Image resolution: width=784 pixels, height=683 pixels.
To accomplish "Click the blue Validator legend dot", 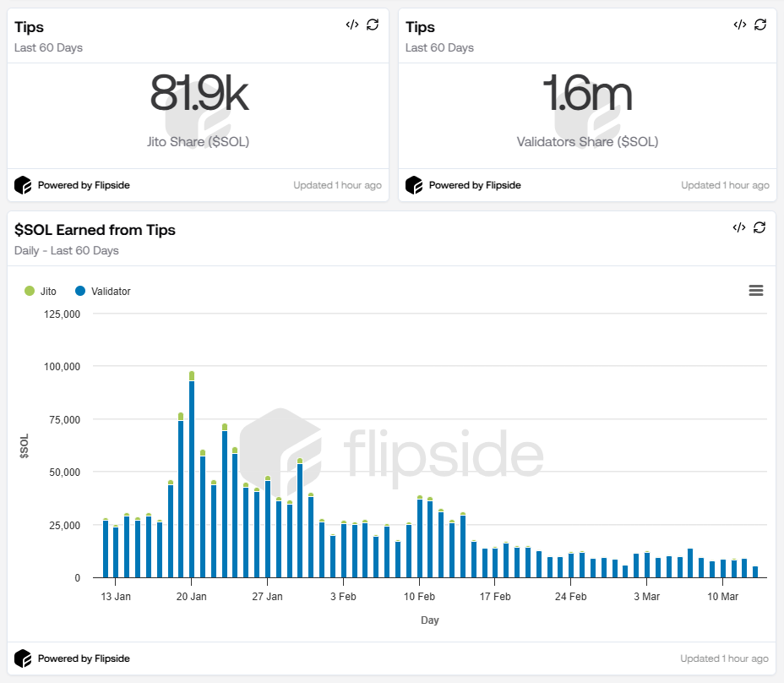I will point(80,291).
